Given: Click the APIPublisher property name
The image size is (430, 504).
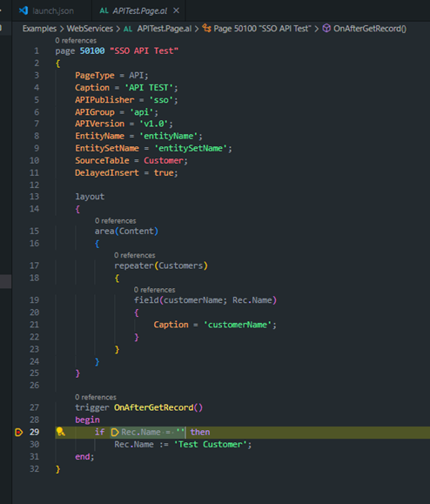Looking at the screenshot, I should [x=104, y=99].
